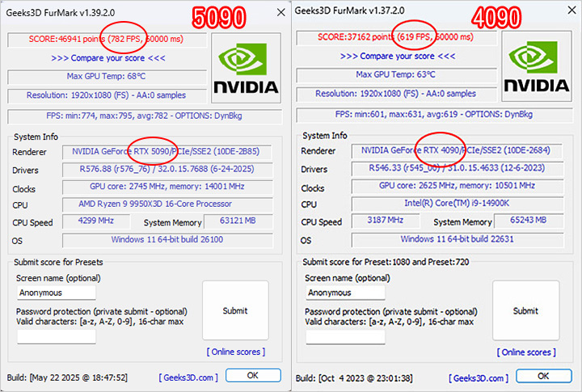Click the AMD Ryzen 9 9950X3D CPU value
The width and height of the screenshot is (582, 392).
(x=167, y=204)
